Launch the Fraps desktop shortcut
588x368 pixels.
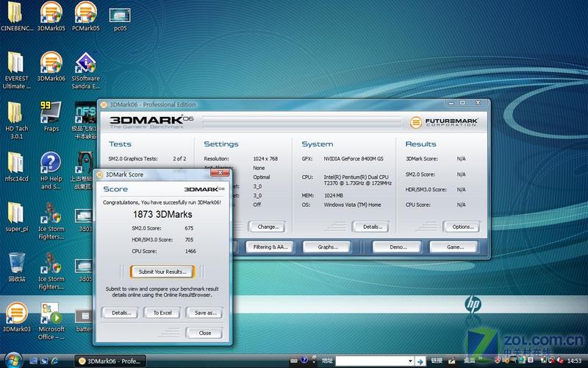(x=51, y=116)
